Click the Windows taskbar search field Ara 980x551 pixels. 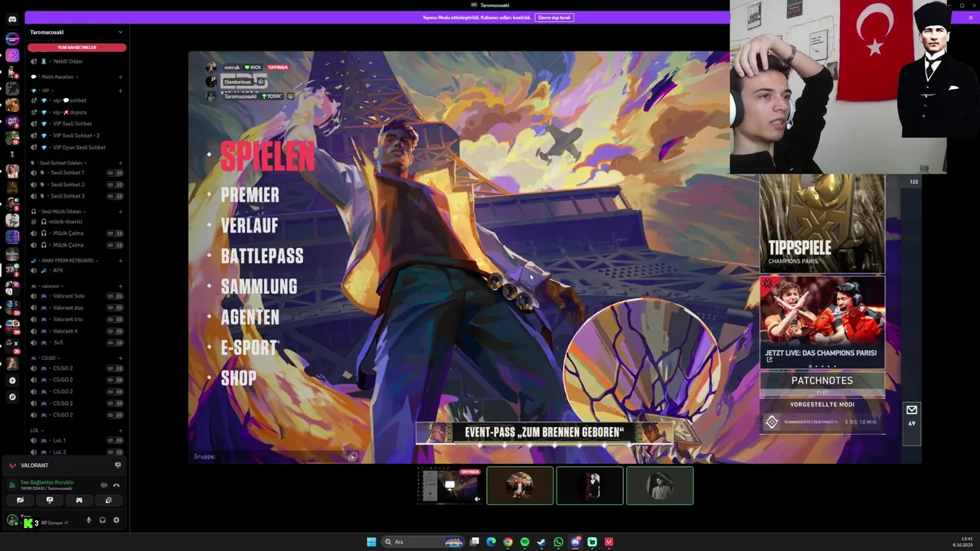pyautogui.click(x=423, y=542)
